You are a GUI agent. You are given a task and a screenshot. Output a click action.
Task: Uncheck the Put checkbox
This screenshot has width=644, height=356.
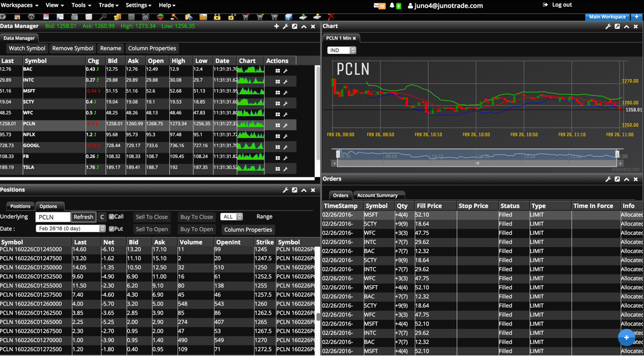point(112,229)
